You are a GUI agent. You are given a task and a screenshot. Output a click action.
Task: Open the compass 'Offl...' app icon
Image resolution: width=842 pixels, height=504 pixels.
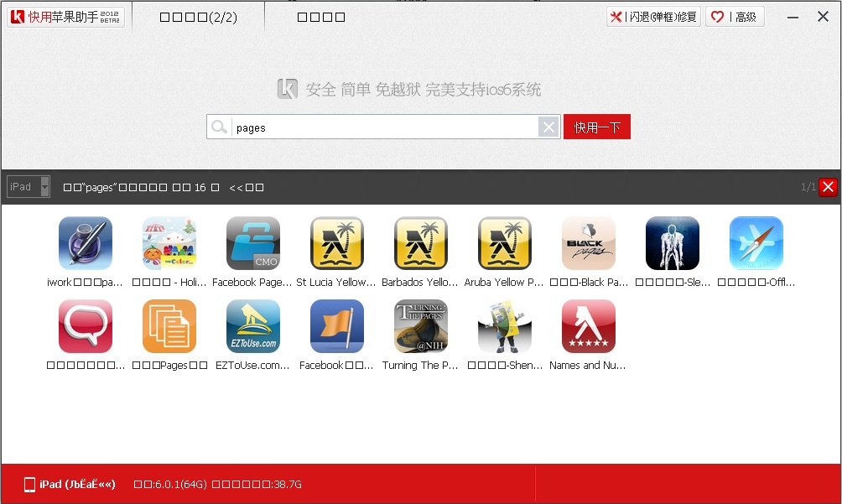tap(756, 243)
